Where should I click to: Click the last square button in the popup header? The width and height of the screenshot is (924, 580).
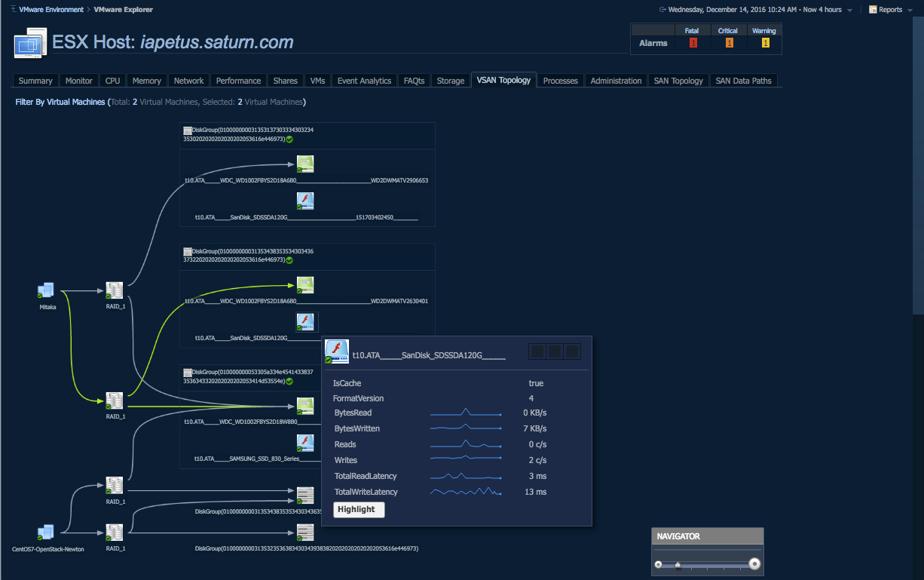573,351
